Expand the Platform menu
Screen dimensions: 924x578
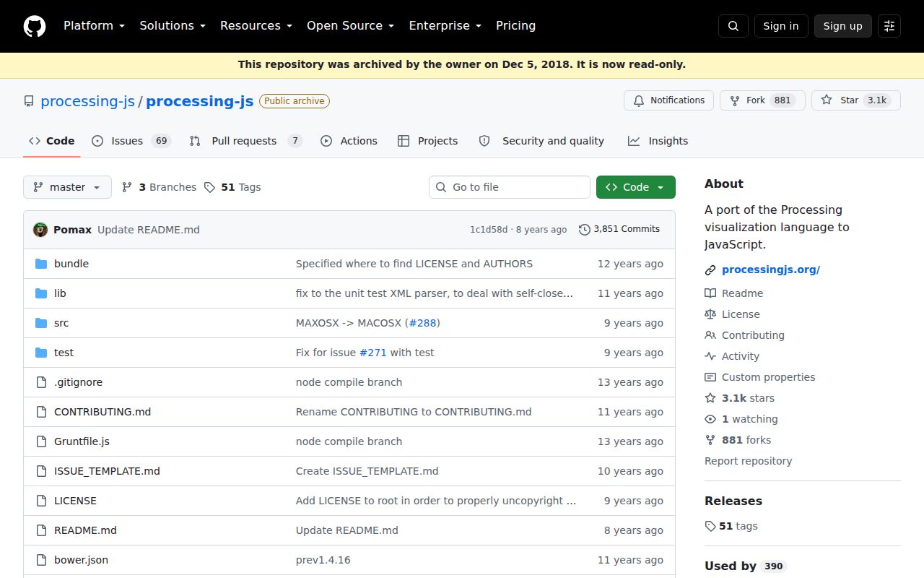click(x=94, y=25)
